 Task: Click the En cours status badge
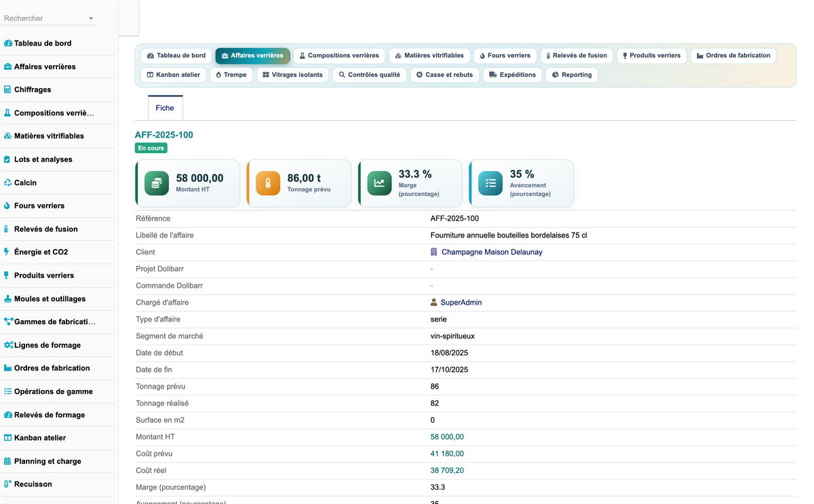[x=151, y=148]
